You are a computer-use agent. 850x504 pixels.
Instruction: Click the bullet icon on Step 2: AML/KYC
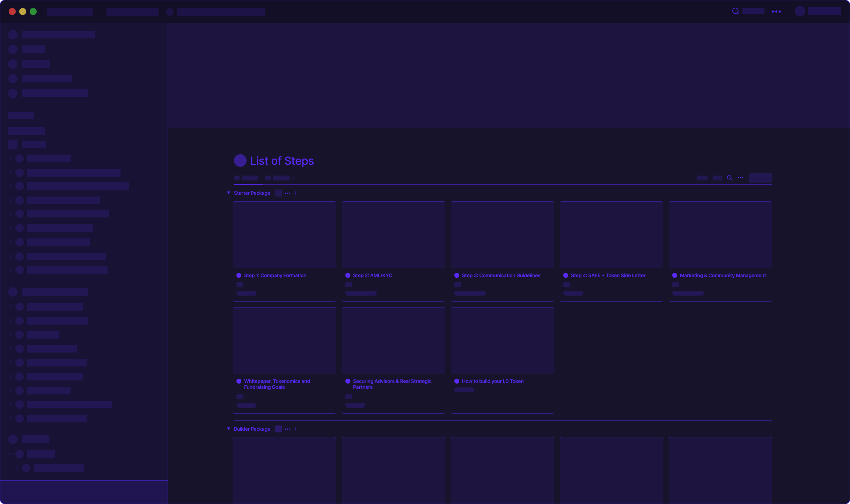pos(348,275)
